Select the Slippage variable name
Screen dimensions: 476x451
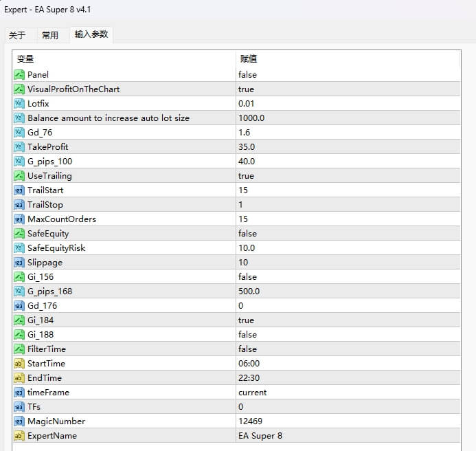pos(45,263)
